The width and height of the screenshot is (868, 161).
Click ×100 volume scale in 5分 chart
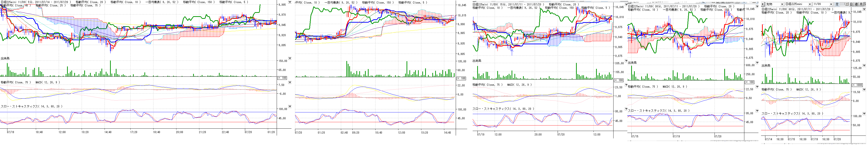[282, 78]
